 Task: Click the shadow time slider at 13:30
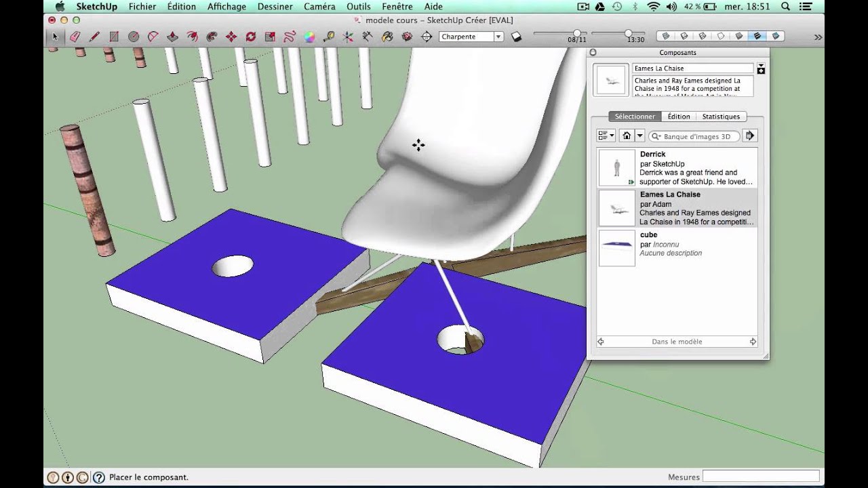pyautogui.click(x=629, y=33)
